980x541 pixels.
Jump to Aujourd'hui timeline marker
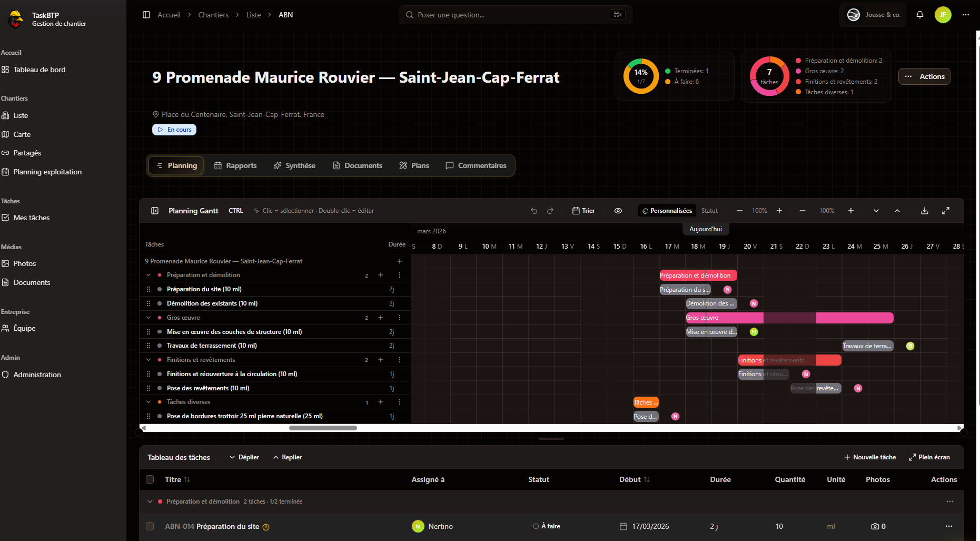[x=705, y=229]
